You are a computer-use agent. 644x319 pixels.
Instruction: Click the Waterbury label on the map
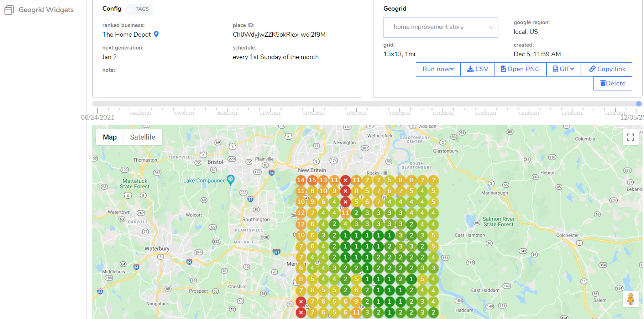click(x=157, y=249)
